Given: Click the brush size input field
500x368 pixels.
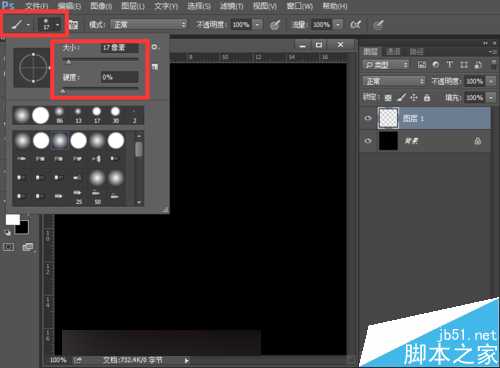Looking at the screenshot, I should click(x=119, y=48).
